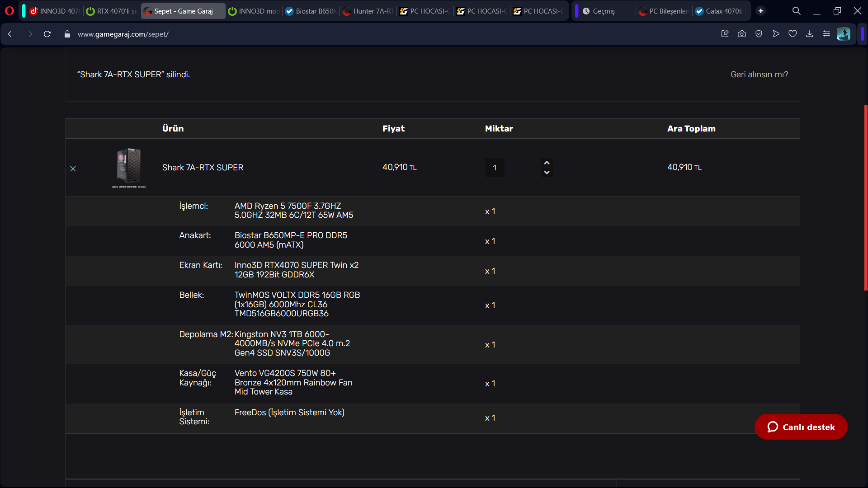
Task: Click the page's vertical scrollbar
Action: pyautogui.click(x=865, y=197)
